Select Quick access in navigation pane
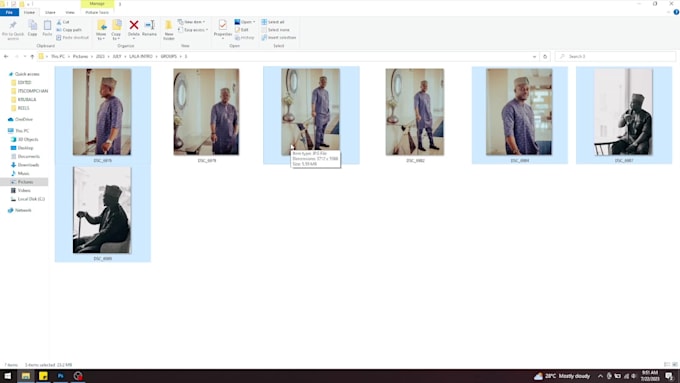This screenshot has height=383, width=680. pos(27,74)
